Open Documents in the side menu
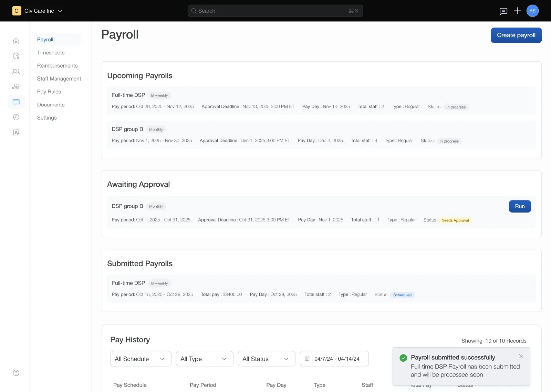 pyautogui.click(x=51, y=105)
